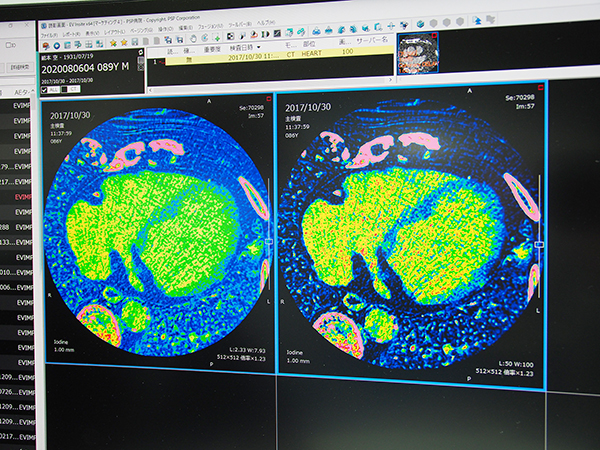Viewport: 600px width, 450px height.
Task: Click the slice slider handle on right viewport
Action: 541,243
